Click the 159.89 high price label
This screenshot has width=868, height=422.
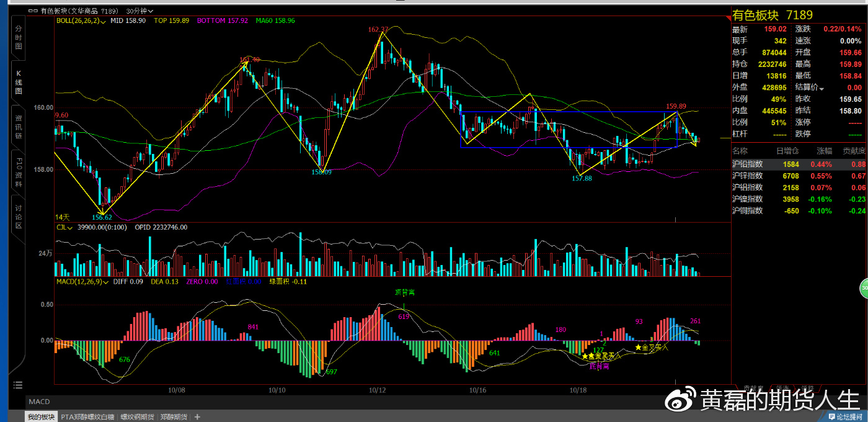[676, 106]
